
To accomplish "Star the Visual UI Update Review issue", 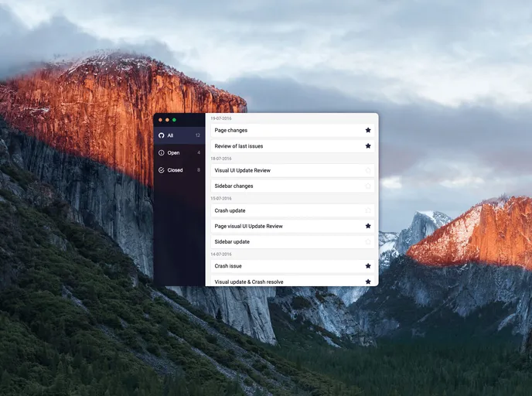I will pos(368,170).
